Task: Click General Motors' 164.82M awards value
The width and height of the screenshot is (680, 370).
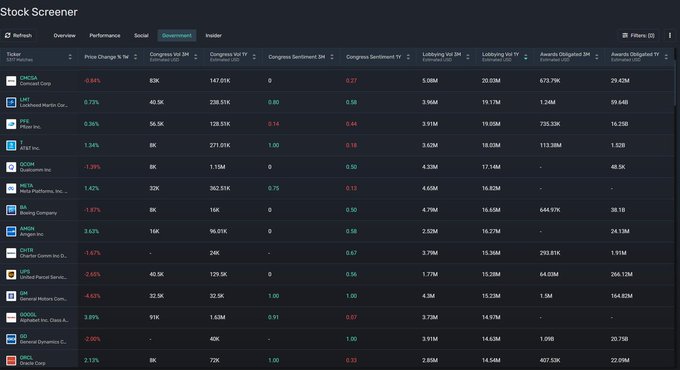Action: coord(622,296)
